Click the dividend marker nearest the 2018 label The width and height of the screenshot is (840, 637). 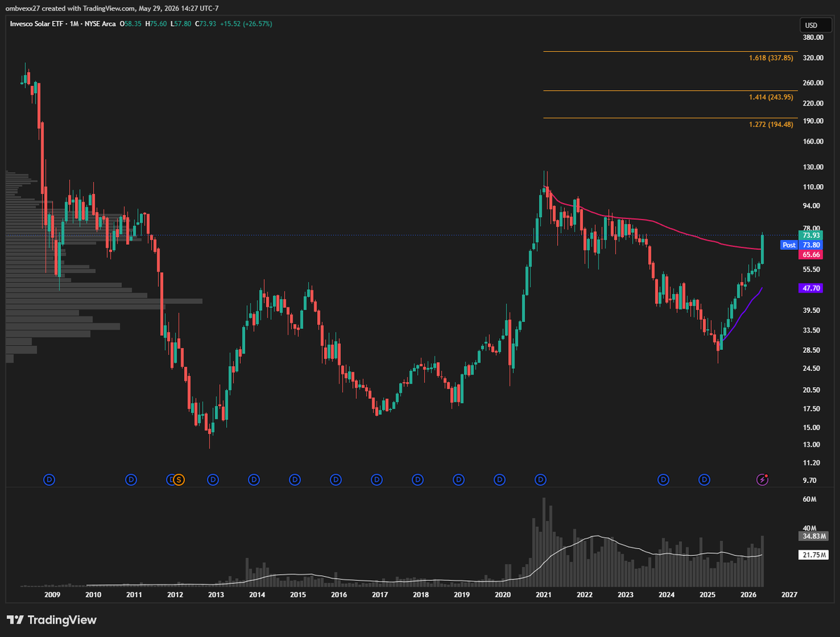coord(417,479)
